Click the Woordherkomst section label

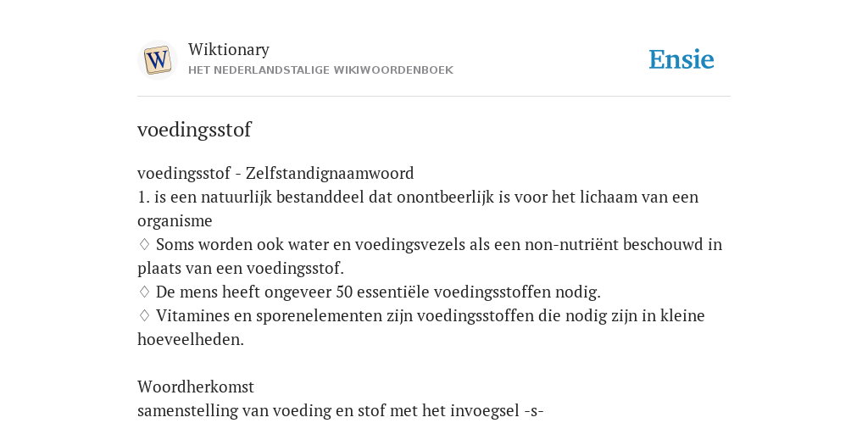click(196, 387)
